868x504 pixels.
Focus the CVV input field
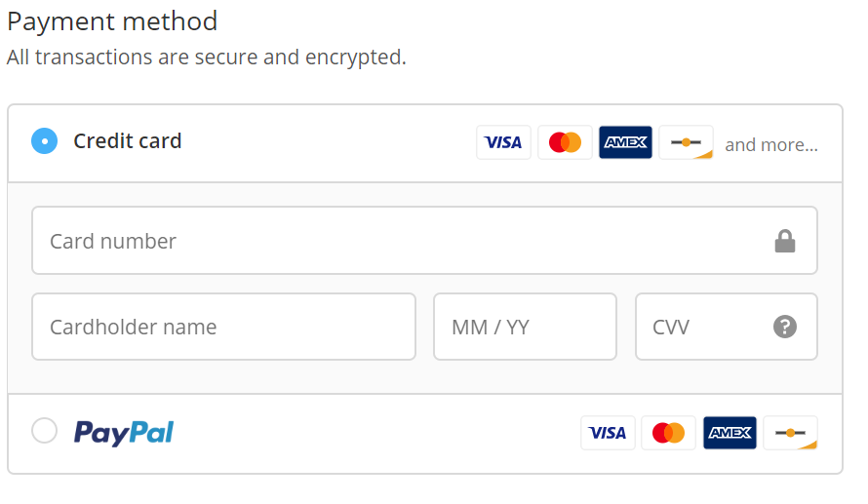[727, 327]
